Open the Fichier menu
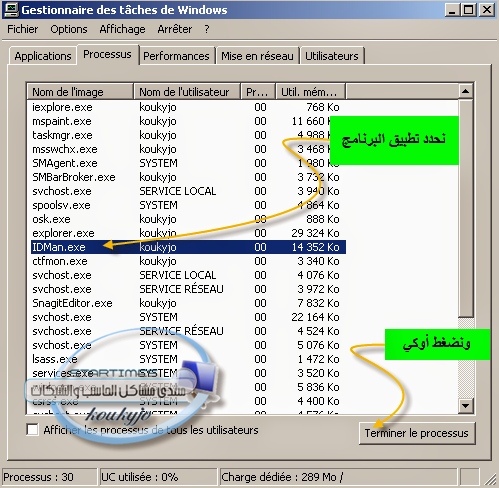The width and height of the screenshot is (499, 488). coord(23,29)
